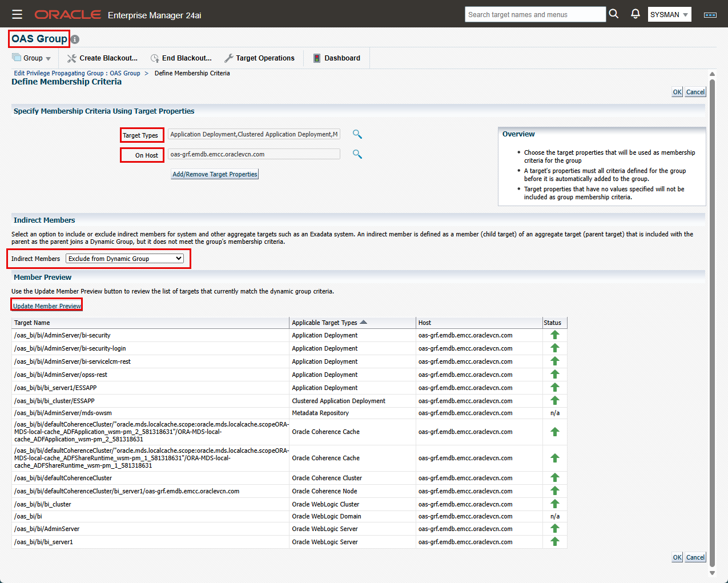Expand the Group menu
The height and width of the screenshot is (583, 728).
point(32,58)
